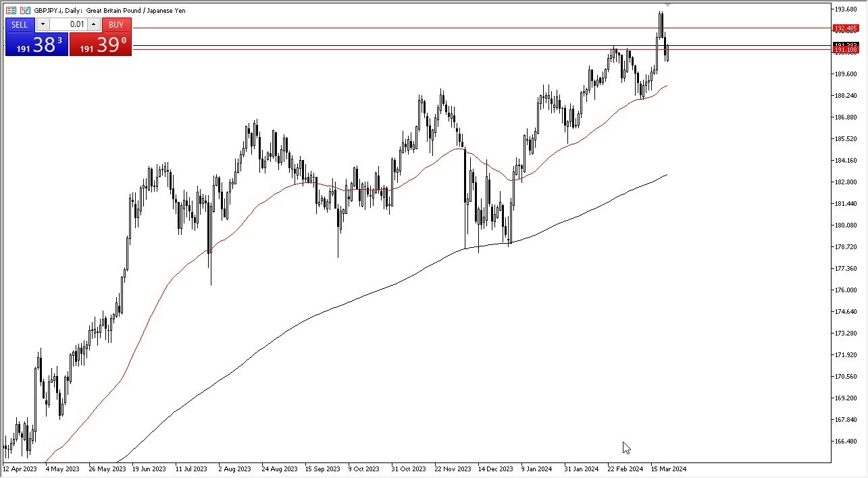
Task: Select the chart title GBPJPY.i, Daily
Action: pyautogui.click(x=56, y=10)
